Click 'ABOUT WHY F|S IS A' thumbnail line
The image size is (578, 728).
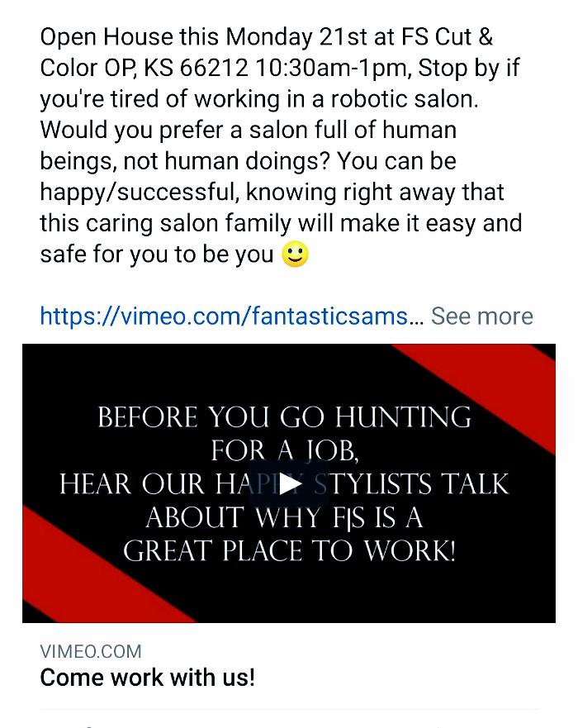pyautogui.click(x=284, y=517)
